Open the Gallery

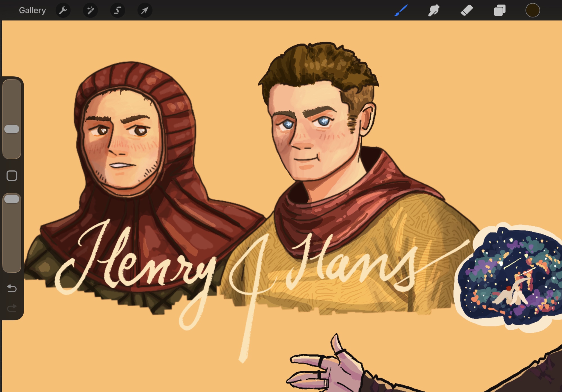tap(32, 10)
